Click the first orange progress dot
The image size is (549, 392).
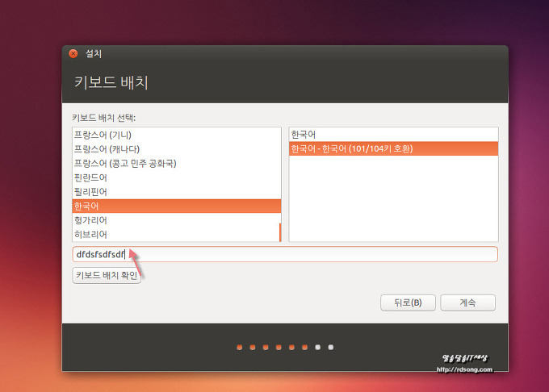(x=240, y=348)
